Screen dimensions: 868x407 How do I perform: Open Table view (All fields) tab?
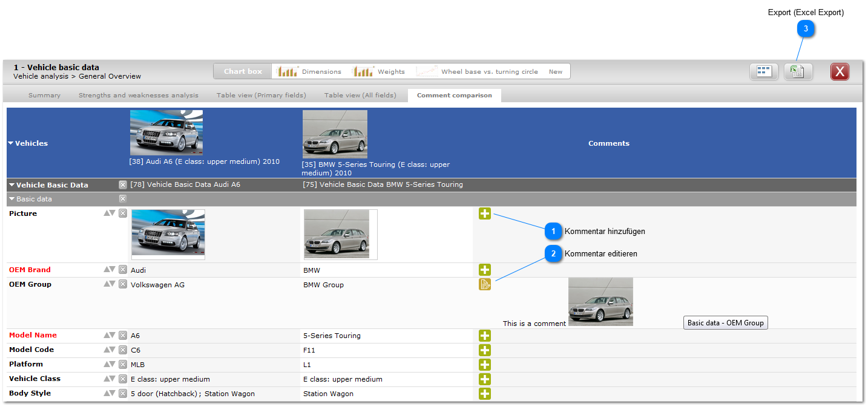pyautogui.click(x=360, y=96)
